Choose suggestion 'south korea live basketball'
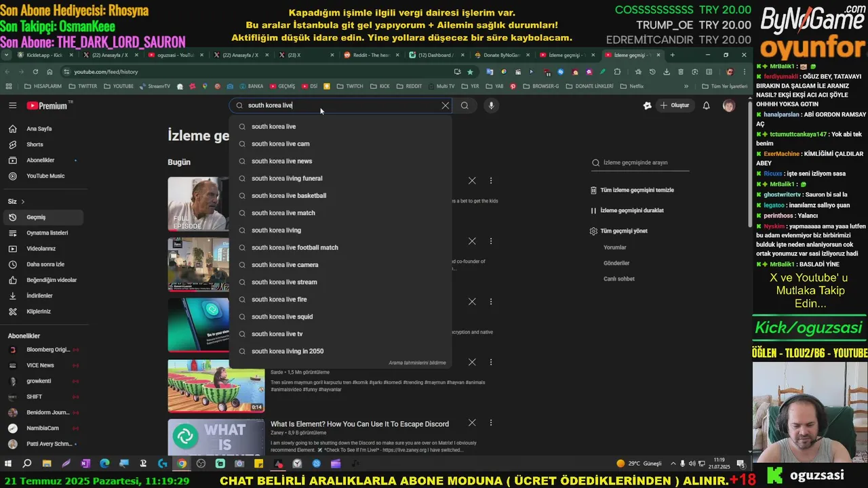The height and width of the screenshot is (488, 868). [340, 195]
